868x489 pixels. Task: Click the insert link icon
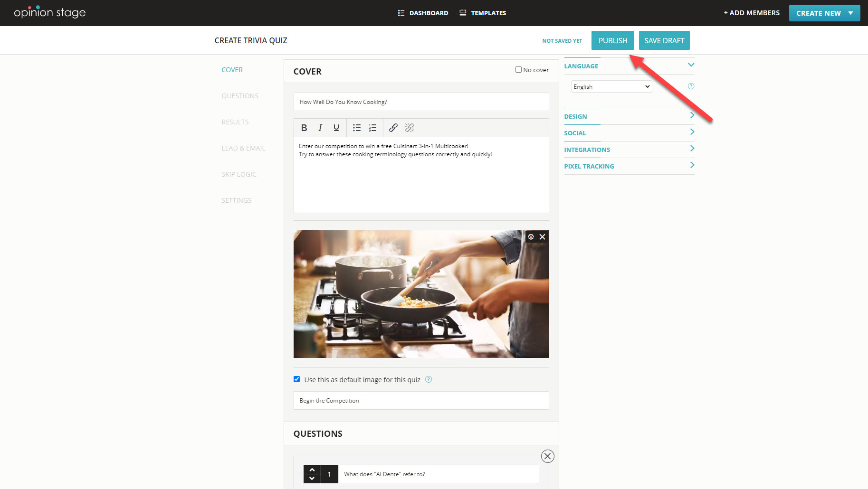click(x=393, y=128)
